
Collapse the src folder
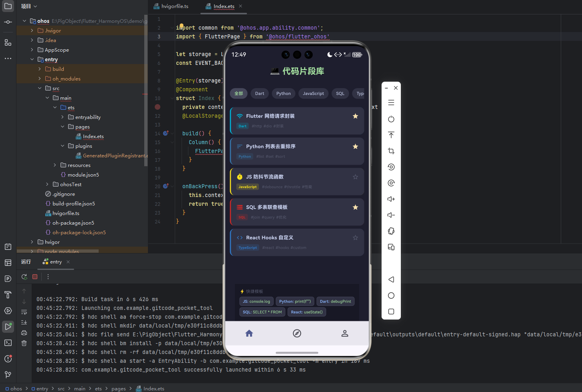pos(40,88)
